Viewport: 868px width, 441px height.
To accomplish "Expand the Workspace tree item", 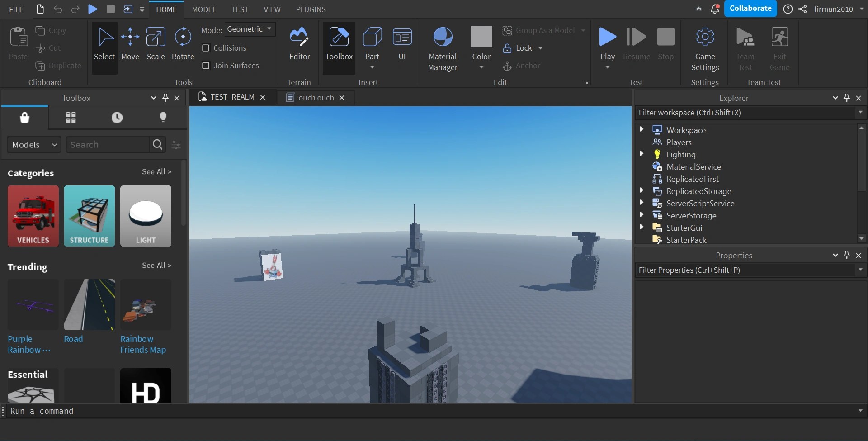I will [642, 129].
